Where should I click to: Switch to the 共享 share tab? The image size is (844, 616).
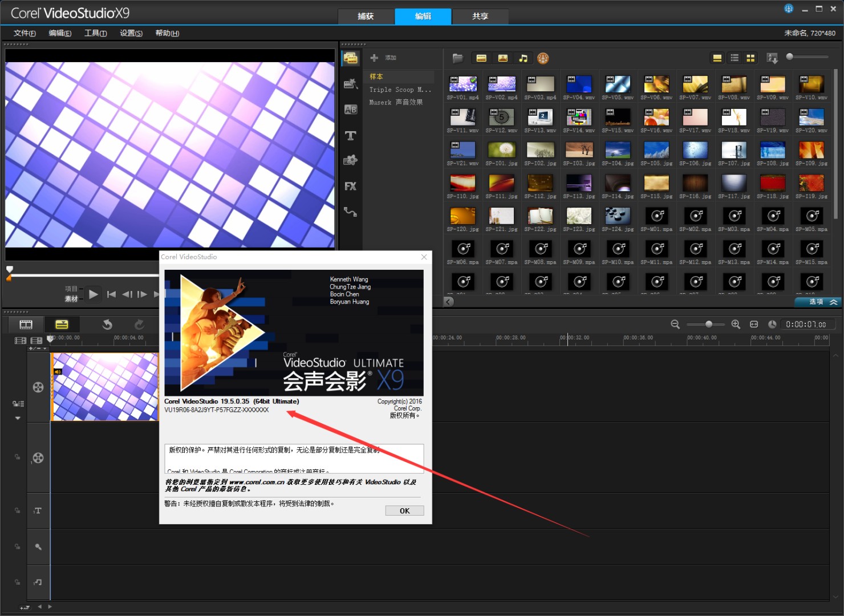tap(480, 17)
